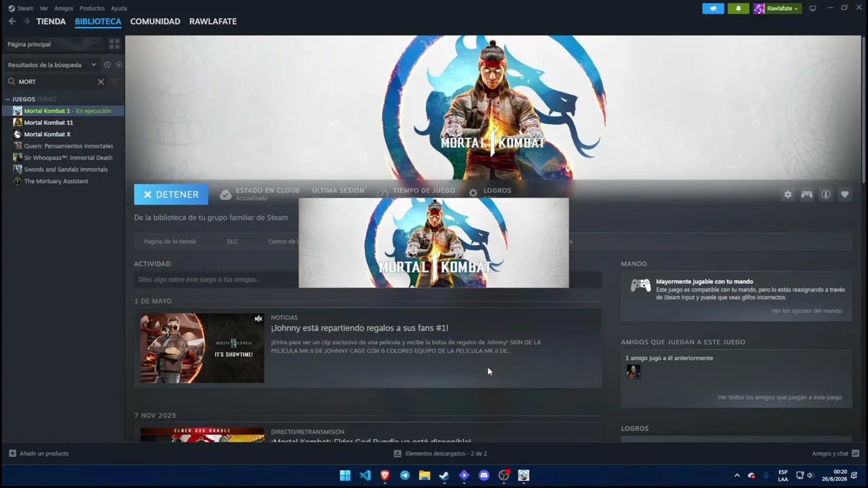Open controller layout icon

806,195
